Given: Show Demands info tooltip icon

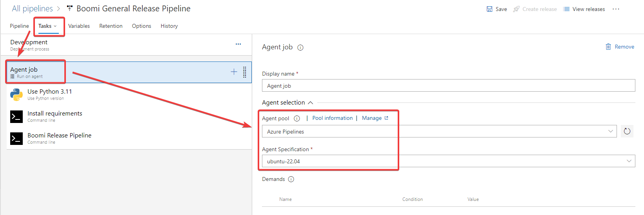Looking at the screenshot, I should pos(291,179).
